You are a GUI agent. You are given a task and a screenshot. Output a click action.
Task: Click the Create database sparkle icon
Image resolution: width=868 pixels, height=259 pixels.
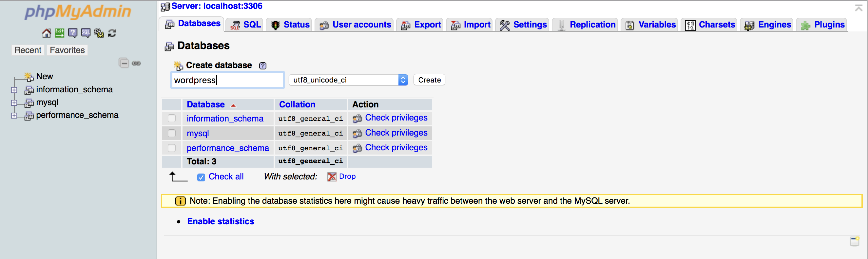click(178, 66)
